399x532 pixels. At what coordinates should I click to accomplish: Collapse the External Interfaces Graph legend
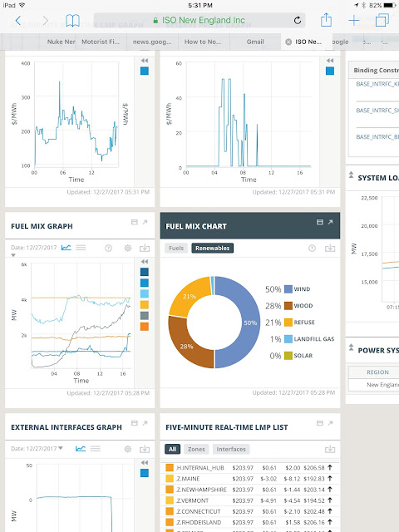coord(145,462)
